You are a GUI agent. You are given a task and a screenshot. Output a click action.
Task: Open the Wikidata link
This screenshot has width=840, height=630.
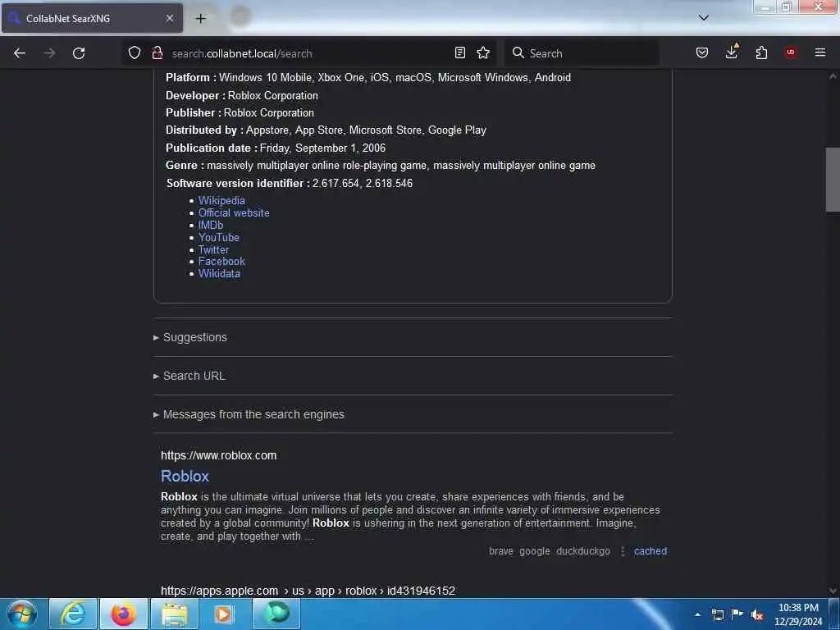coord(219,274)
